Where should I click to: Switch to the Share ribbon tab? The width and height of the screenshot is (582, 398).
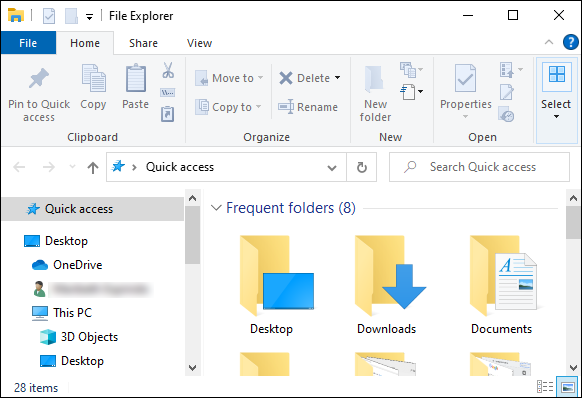[143, 43]
